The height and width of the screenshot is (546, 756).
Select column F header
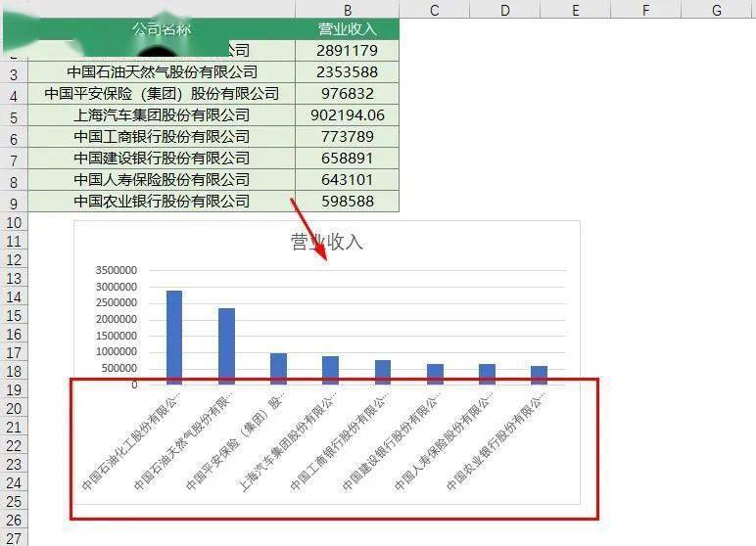645,9
